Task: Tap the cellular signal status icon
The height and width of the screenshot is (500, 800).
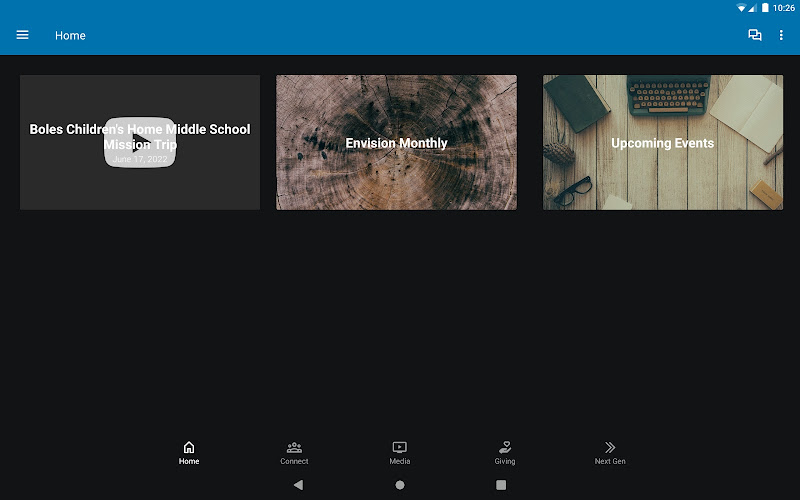Action: click(752, 8)
